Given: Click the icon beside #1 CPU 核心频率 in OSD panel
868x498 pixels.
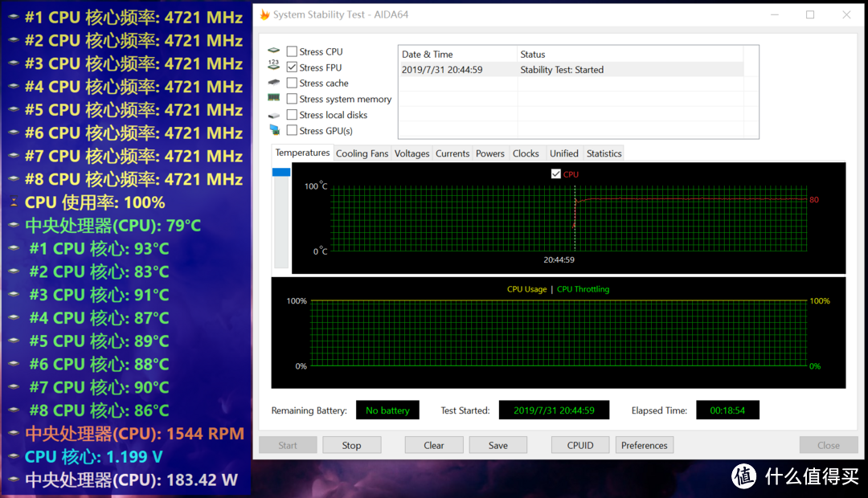Looking at the screenshot, I should click(x=14, y=17).
